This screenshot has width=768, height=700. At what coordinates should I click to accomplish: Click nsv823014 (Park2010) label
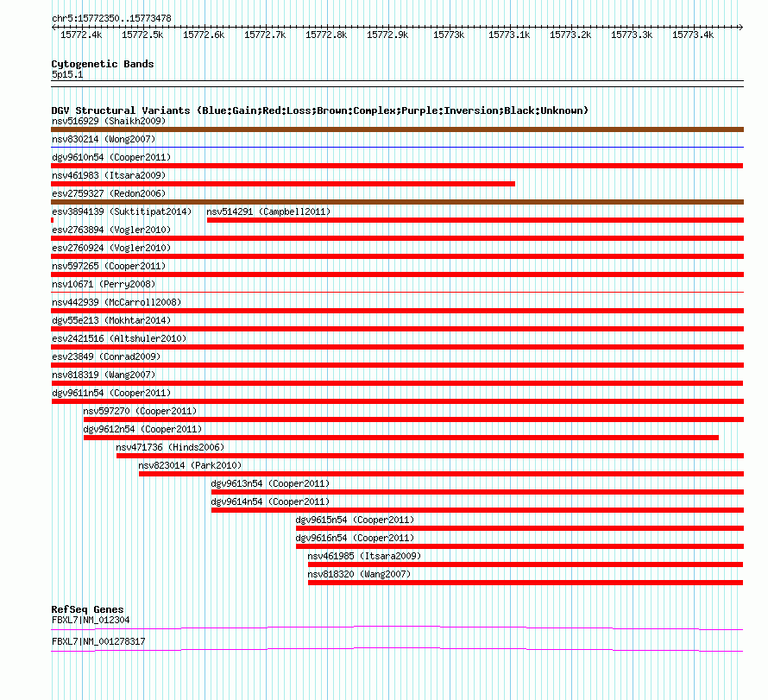[190, 465]
